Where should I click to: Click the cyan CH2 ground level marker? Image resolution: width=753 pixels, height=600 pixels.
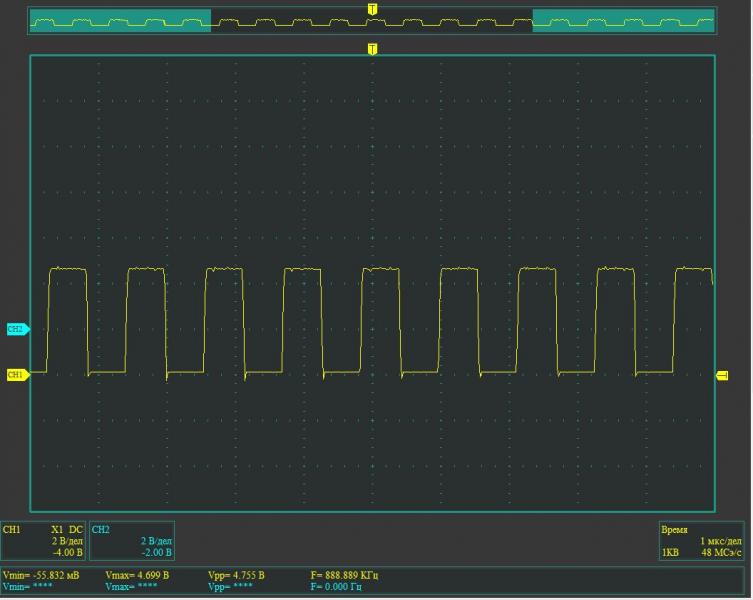click(17, 328)
